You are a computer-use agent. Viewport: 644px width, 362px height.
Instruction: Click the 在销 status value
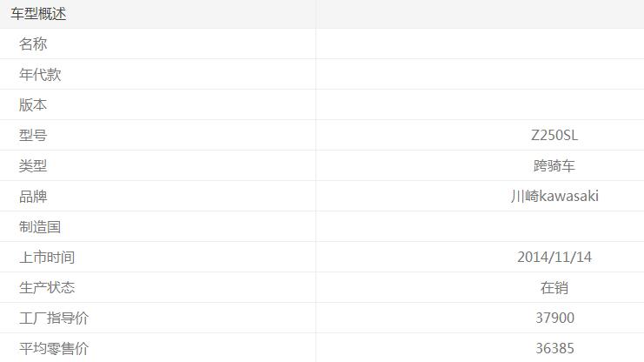click(554, 288)
